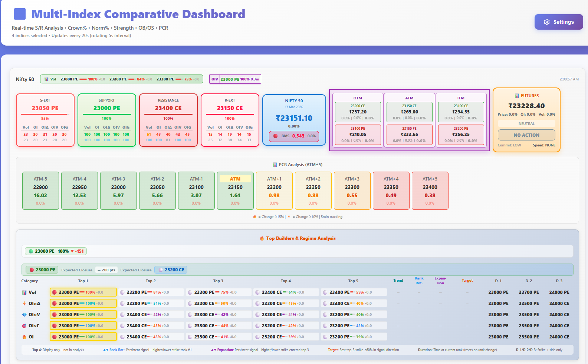Click the Settings gear icon

point(547,22)
